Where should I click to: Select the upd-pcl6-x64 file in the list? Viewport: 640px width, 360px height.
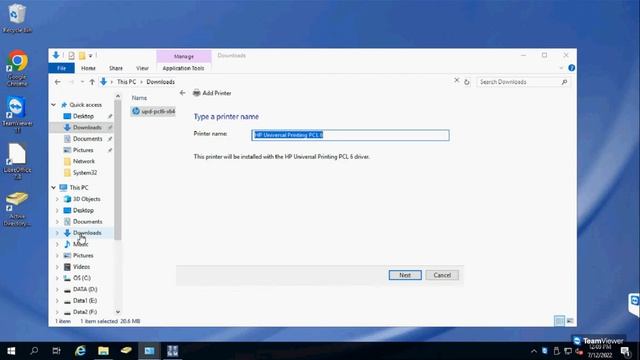click(x=153, y=111)
